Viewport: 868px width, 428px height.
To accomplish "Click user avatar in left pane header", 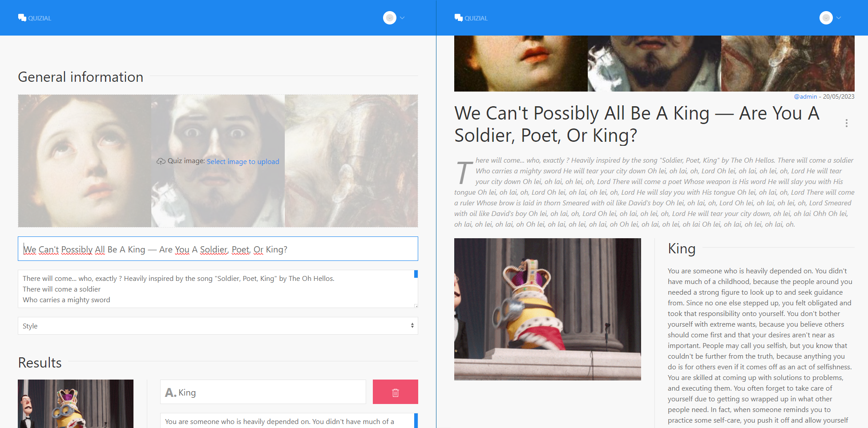I will [390, 18].
